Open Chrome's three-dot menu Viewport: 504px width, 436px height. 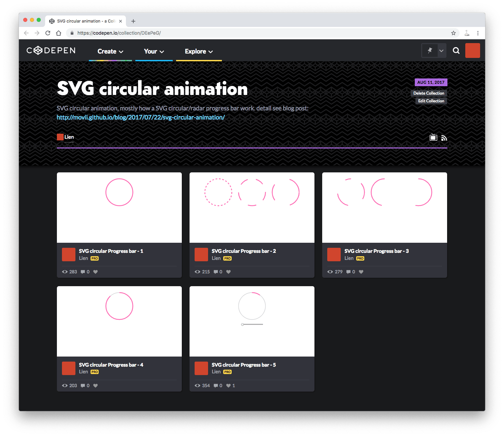click(x=477, y=33)
